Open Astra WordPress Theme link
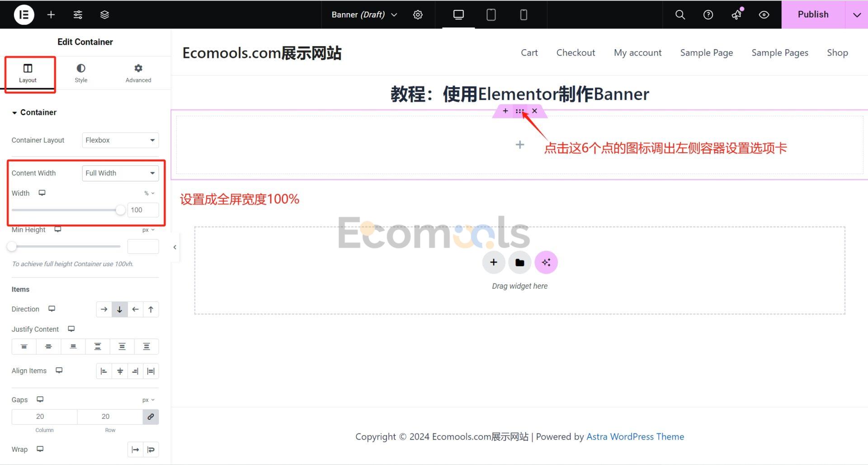The image size is (868, 465). (635, 437)
